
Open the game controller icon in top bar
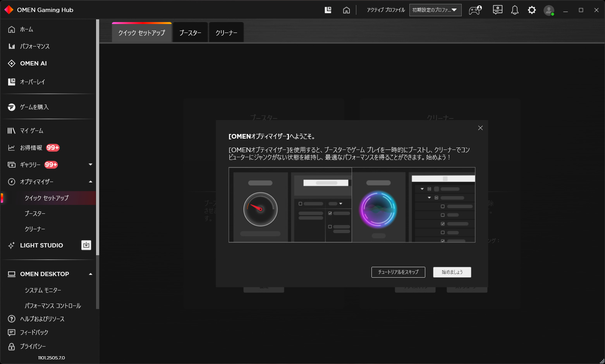pyautogui.click(x=475, y=10)
